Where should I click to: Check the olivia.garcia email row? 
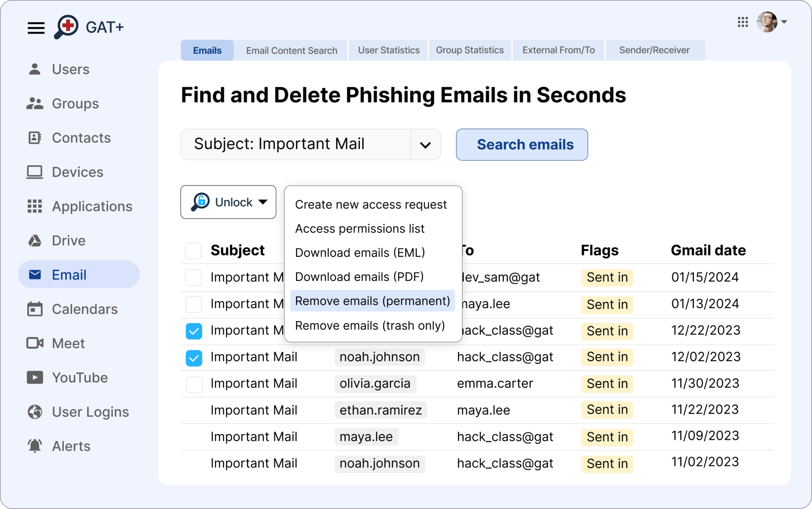tap(194, 384)
